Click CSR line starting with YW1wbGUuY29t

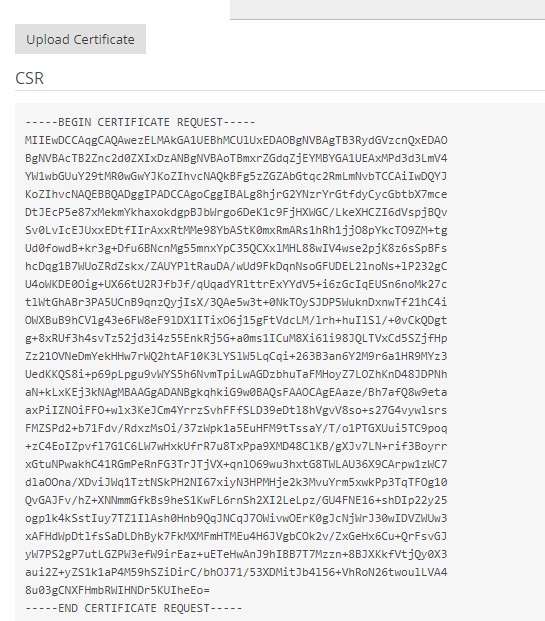click(236, 176)
